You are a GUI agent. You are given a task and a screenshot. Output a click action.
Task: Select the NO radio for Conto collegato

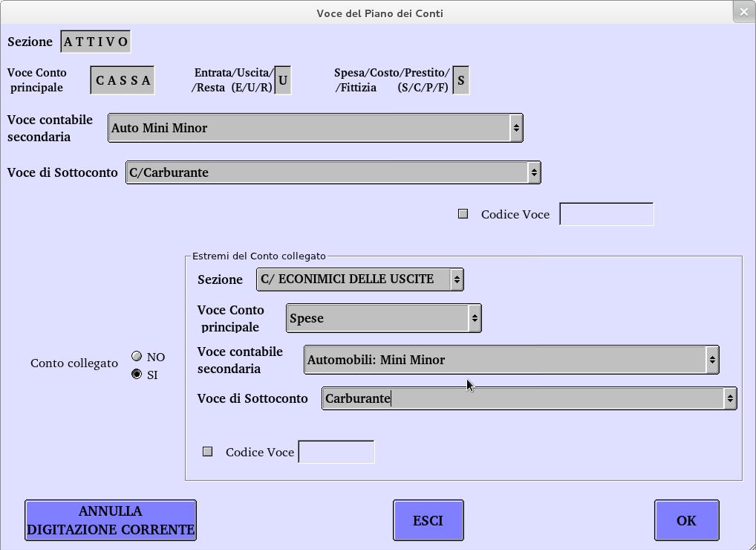(x=137, y=357)
